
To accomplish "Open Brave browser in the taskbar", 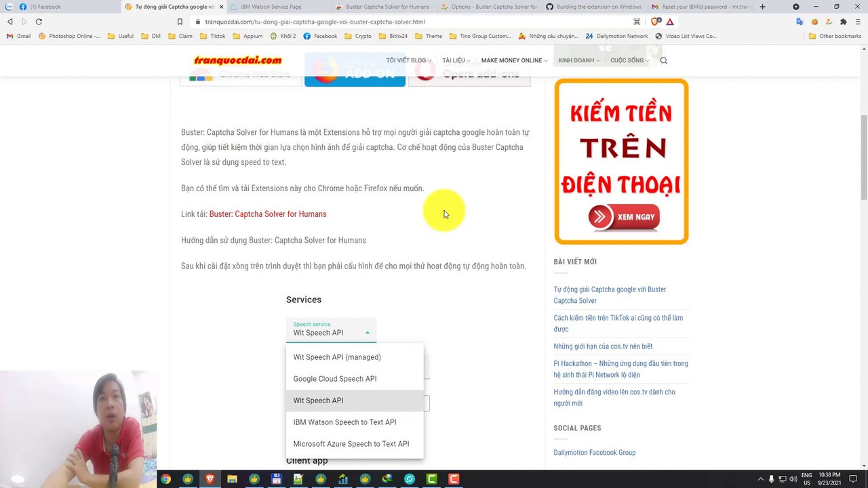I will point(210,479).
